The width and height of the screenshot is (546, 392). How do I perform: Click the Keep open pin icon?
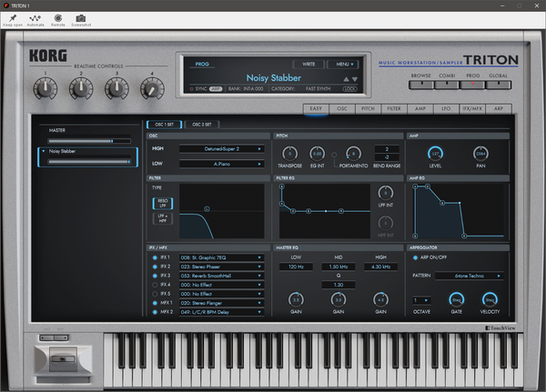click(13, 18)
